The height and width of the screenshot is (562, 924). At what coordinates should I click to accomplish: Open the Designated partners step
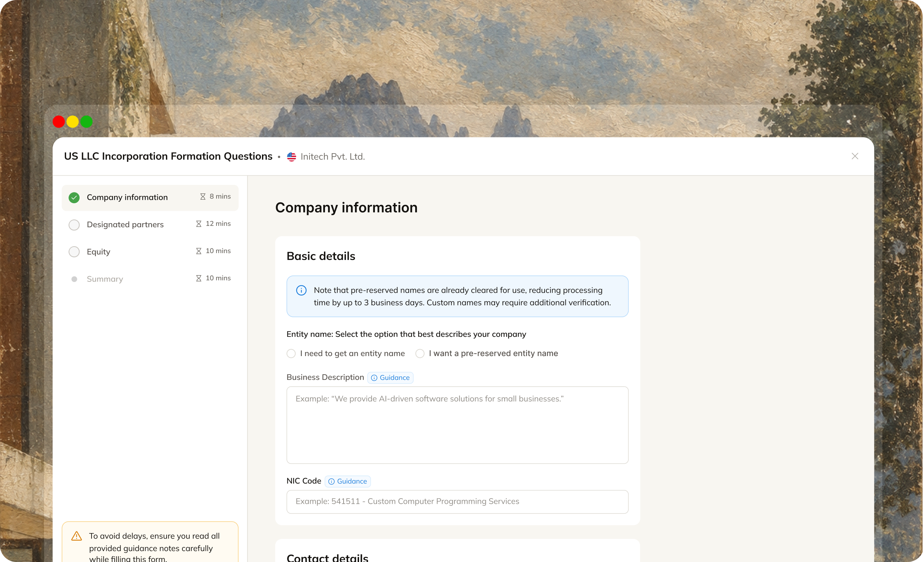pyautogui.click(x=150, y=224)
